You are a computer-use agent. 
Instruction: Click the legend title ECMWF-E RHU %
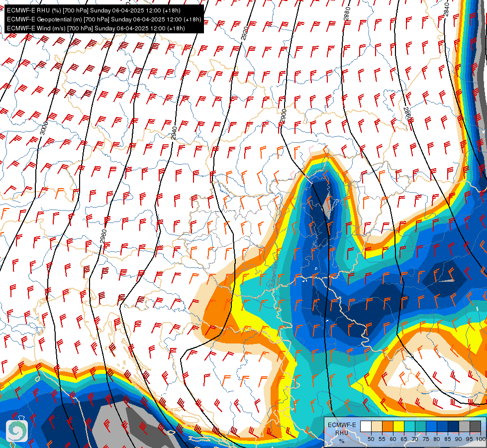(342, 433)
